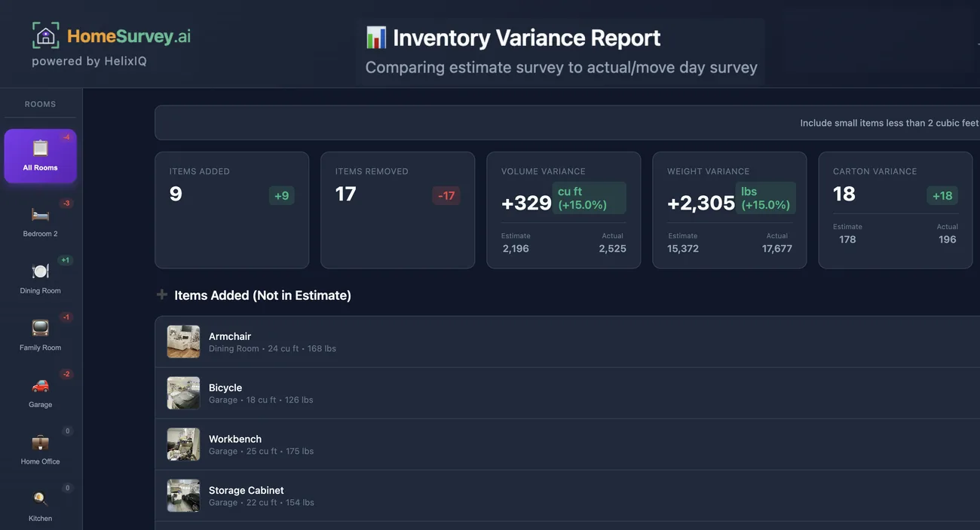This screenshot has height=530, width=980.
Task: Open the Kitchen frying pan icon
Action: click(40, 499)
